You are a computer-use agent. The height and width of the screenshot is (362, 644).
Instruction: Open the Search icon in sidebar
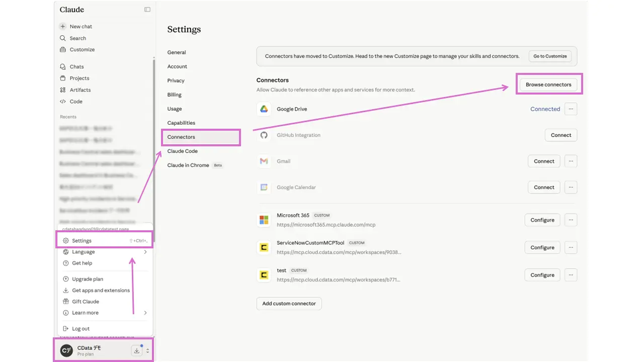point(63,38)
